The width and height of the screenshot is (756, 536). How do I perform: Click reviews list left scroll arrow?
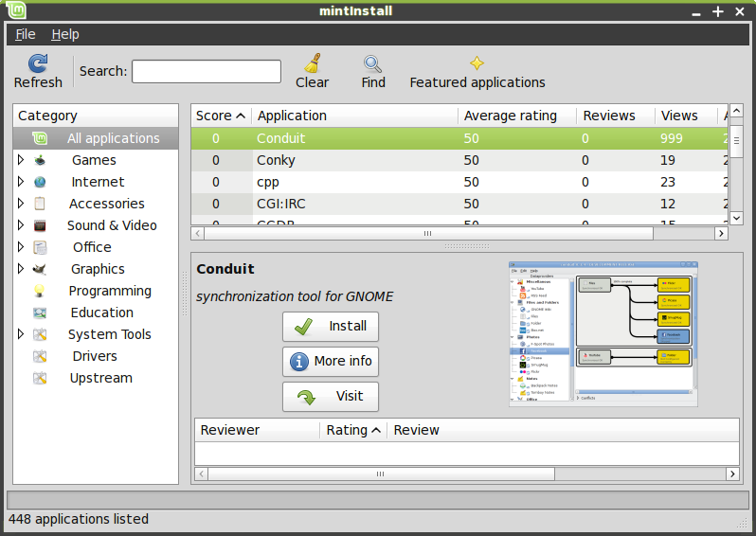pos(202,473)
